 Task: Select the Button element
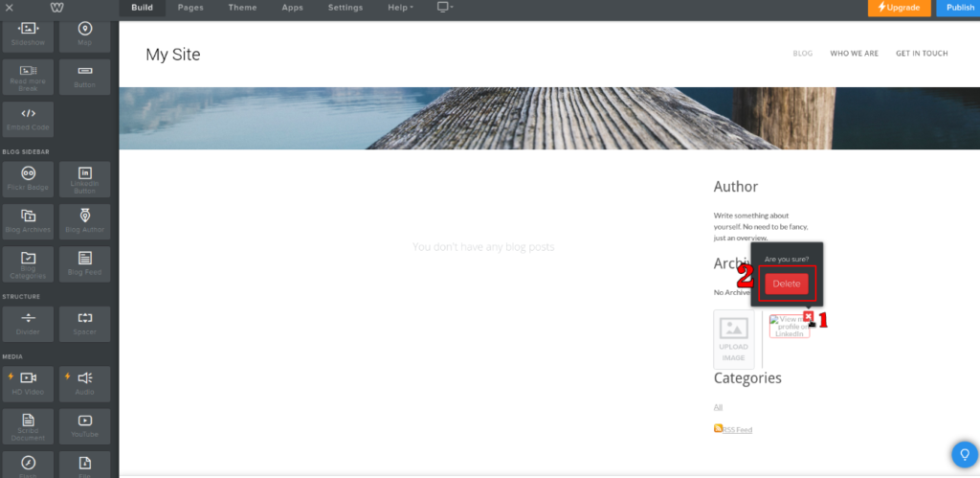click(x=84, y=77)
